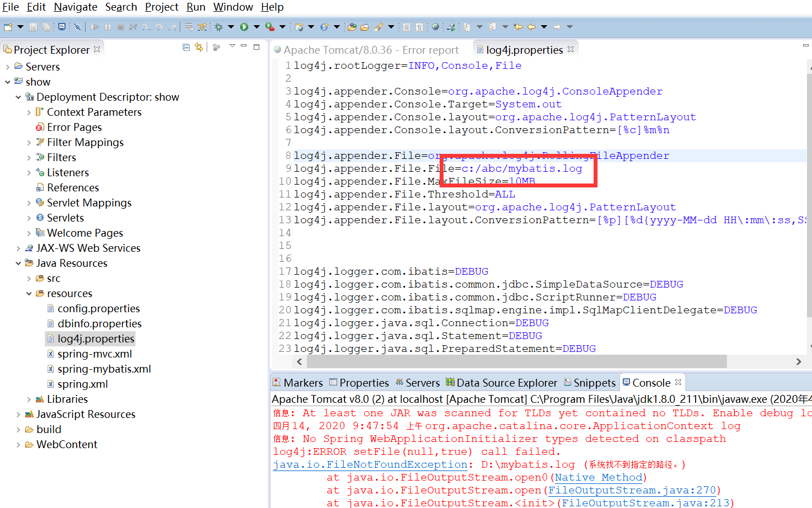Click the Save toolbar icon
Image resolution: width=812 pixels, height=508 pixels.
click(34, 27)
